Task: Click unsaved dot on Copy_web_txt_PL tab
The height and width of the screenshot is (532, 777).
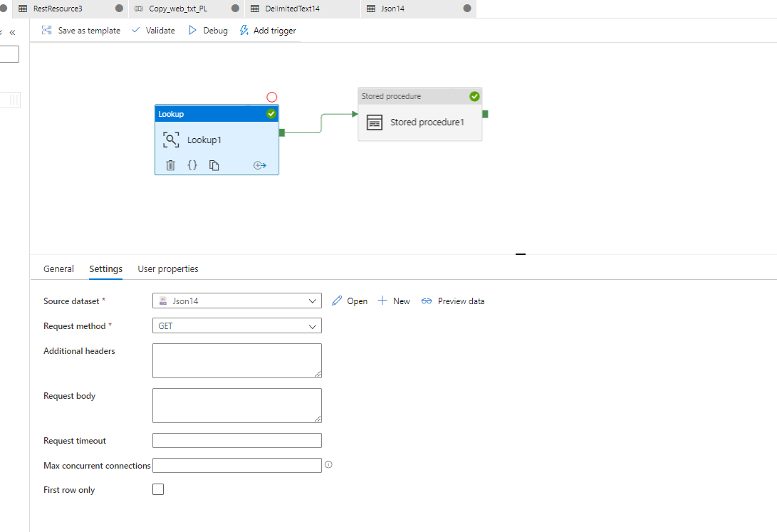Action: [236, 9]
